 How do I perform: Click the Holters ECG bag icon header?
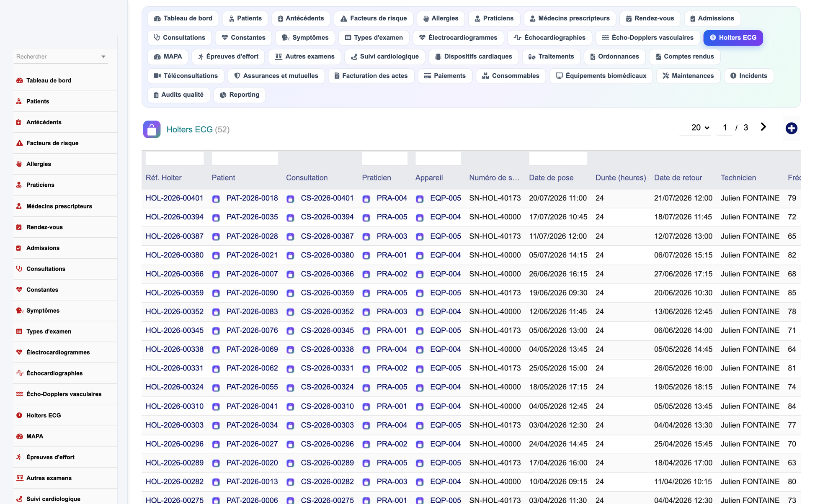(x=152, y=129)
